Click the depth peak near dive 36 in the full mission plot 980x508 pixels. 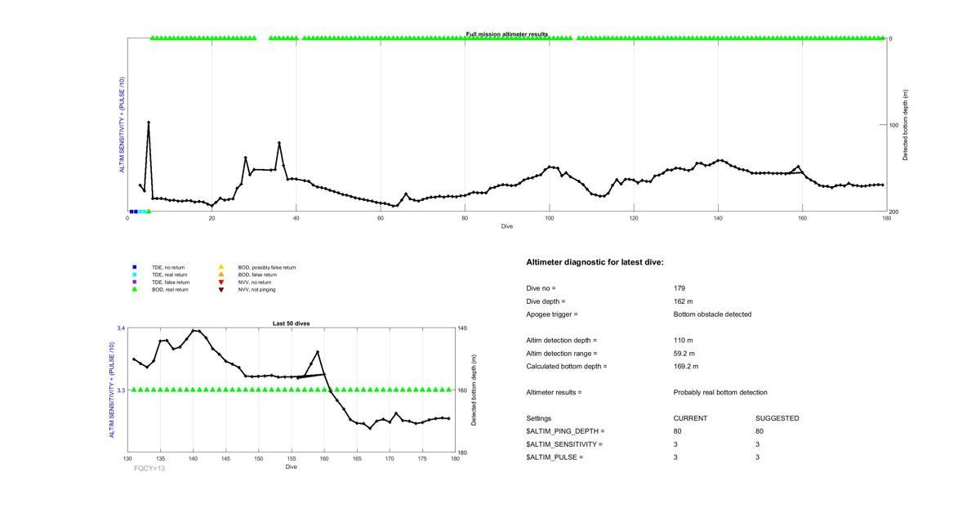[x=279, y=143]
